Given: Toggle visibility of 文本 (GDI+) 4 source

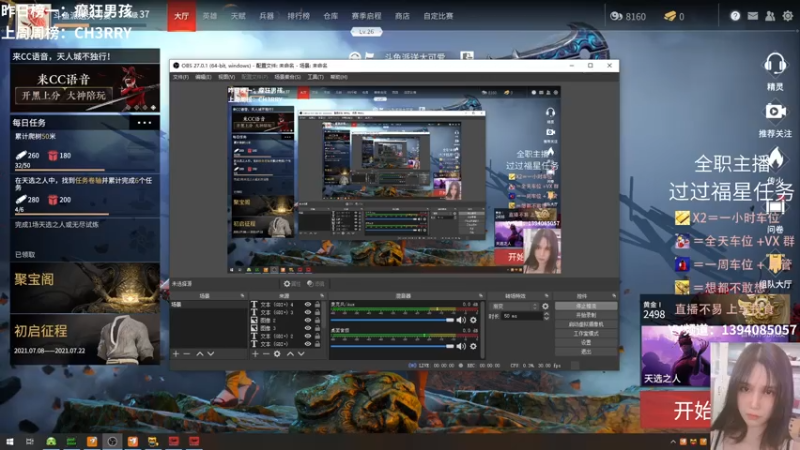Looking at the screenshot, I should 308,305.
